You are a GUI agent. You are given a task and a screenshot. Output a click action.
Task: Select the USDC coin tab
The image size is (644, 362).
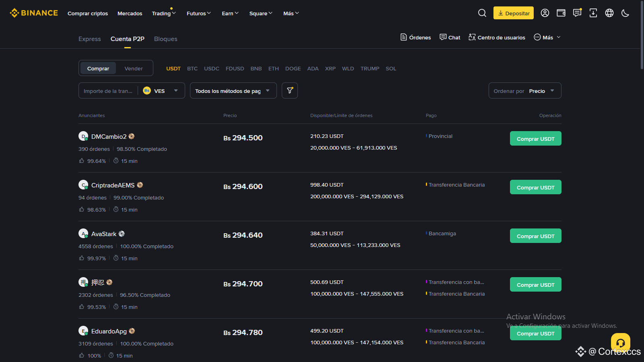pos(212,68)
